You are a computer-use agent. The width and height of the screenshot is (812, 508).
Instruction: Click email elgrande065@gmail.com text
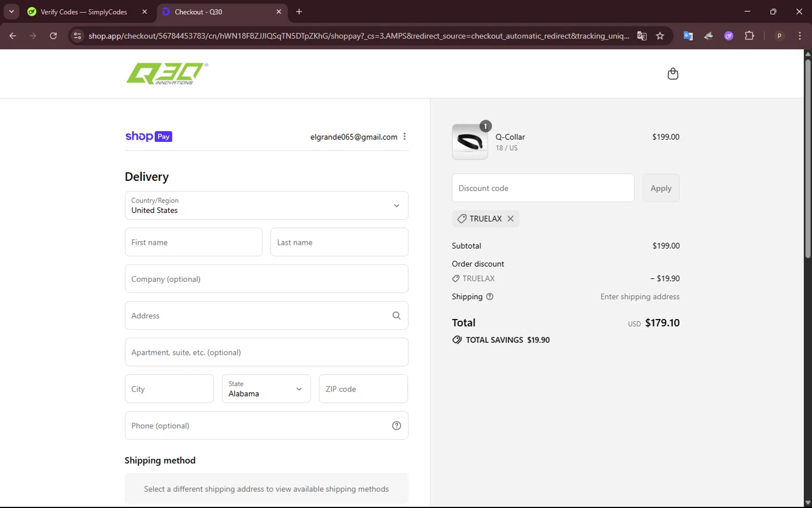354,137
